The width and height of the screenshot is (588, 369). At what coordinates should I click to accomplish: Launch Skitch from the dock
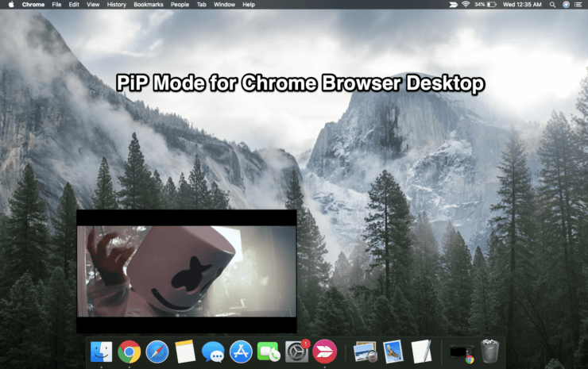[325, 352]
